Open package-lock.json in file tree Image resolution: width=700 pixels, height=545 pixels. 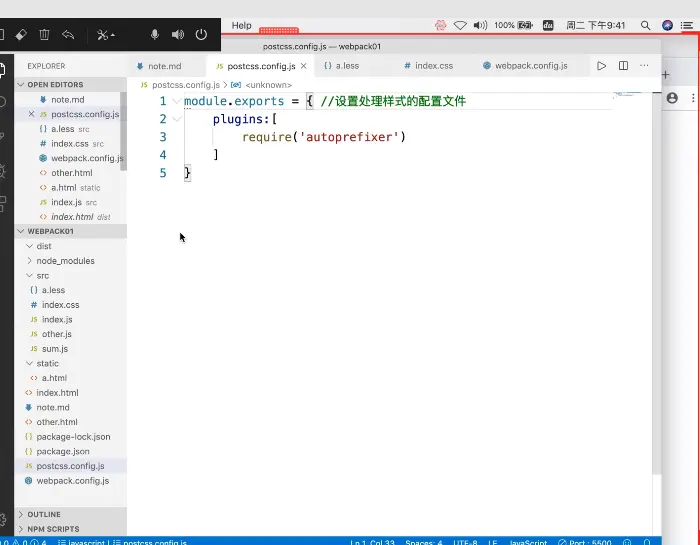pos(71,437)
